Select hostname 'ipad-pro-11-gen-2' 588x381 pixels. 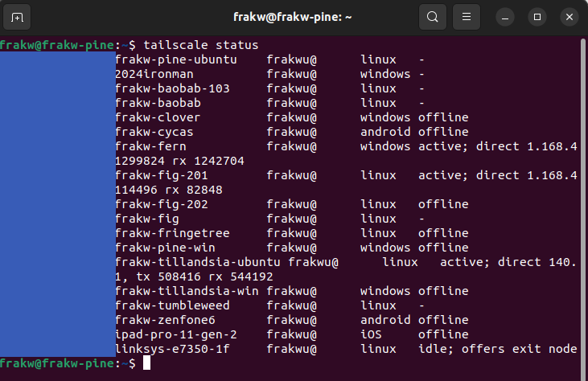click(176, 334)
